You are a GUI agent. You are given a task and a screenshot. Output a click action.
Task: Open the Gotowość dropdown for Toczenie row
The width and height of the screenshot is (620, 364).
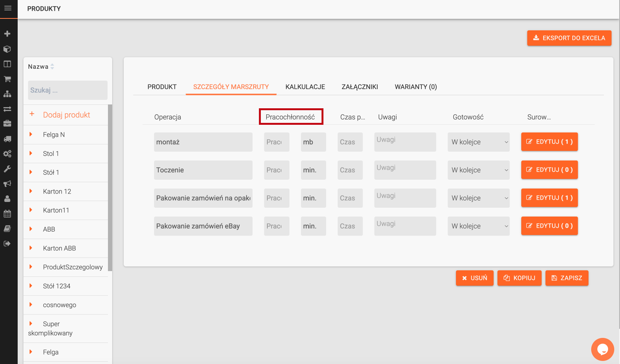click(x=478, y=170)
